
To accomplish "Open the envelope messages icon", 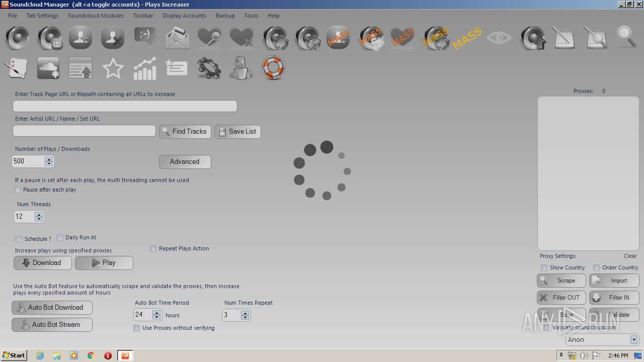I will coord(177,38).
